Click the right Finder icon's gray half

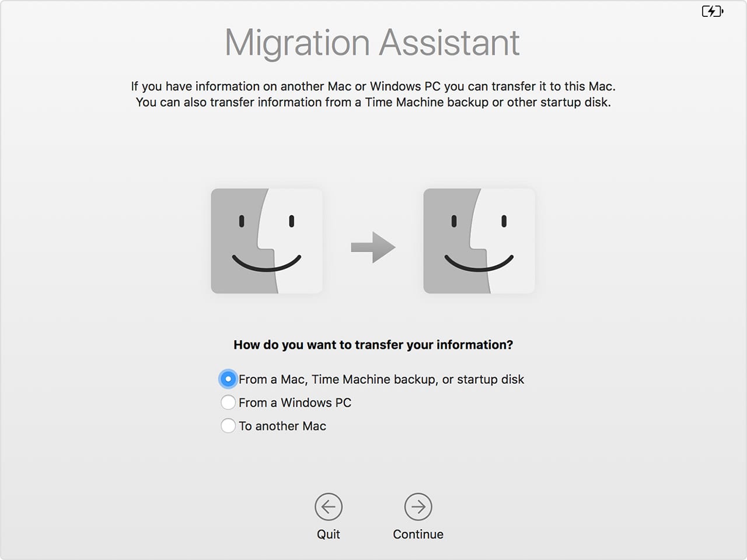point(449,240)
